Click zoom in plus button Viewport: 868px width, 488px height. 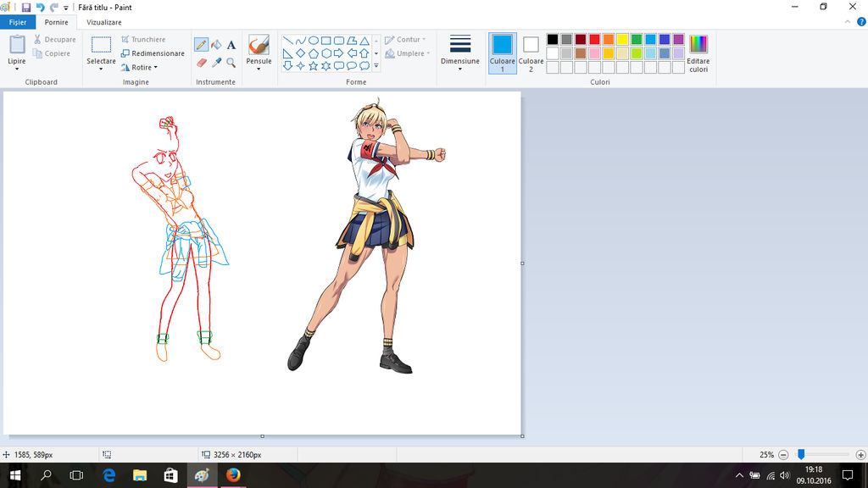click(x=860, y=455)
